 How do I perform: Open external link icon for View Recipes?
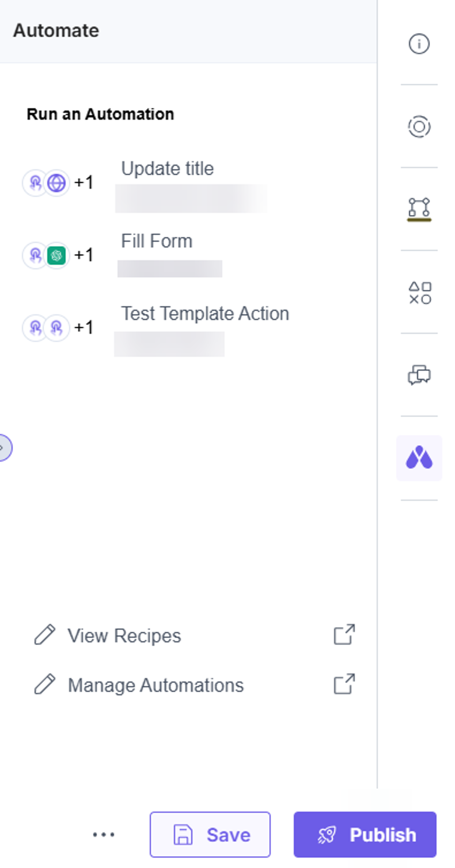click(344, 634)
